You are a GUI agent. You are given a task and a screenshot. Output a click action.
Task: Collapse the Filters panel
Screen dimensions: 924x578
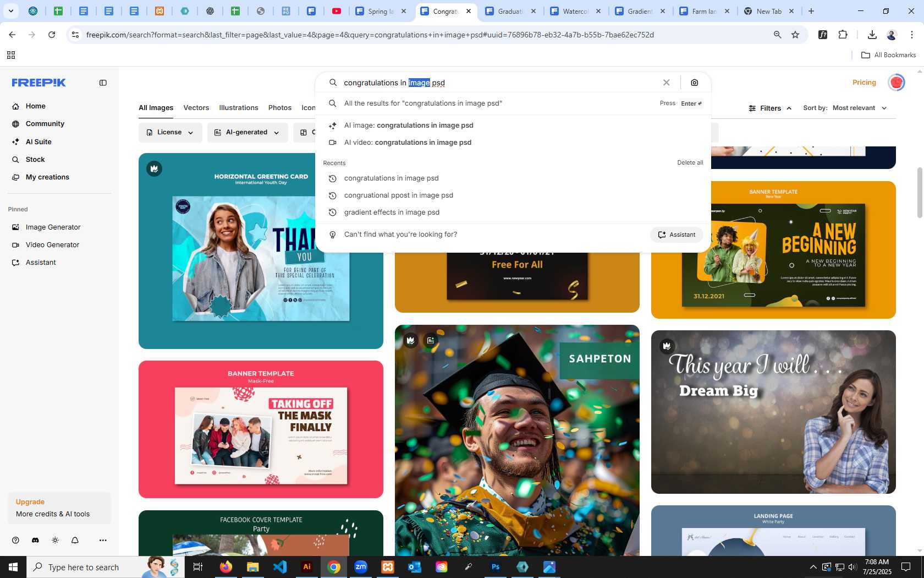coord(770,108)
